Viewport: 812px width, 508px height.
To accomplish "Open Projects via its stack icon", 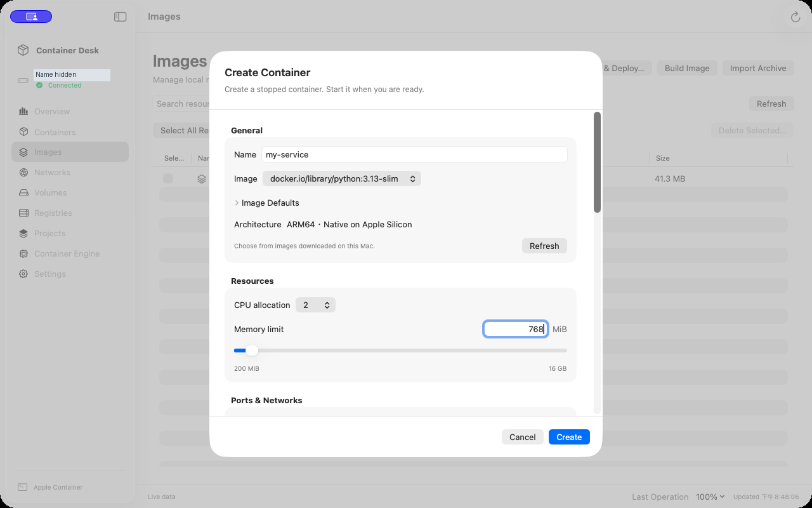I will (23, 234).
